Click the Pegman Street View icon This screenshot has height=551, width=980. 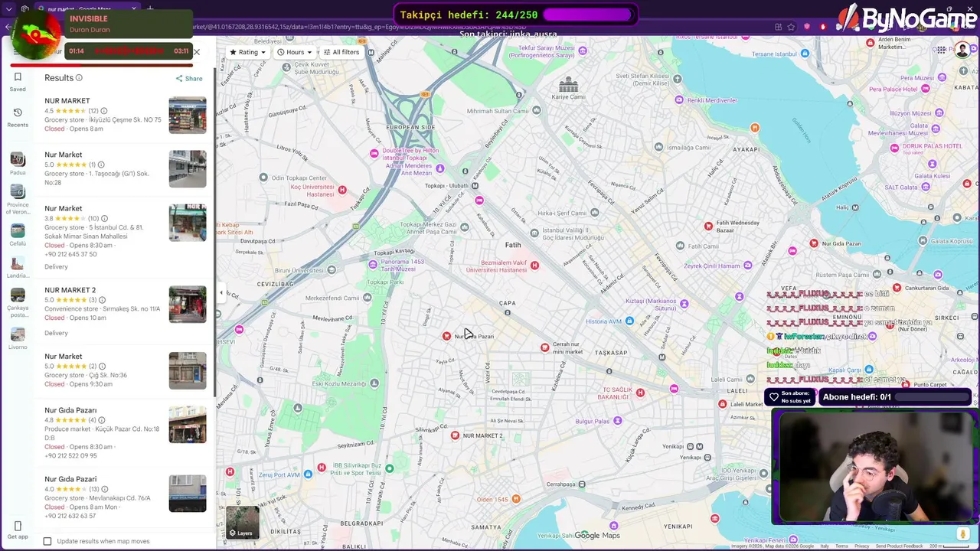coord(963,534)
